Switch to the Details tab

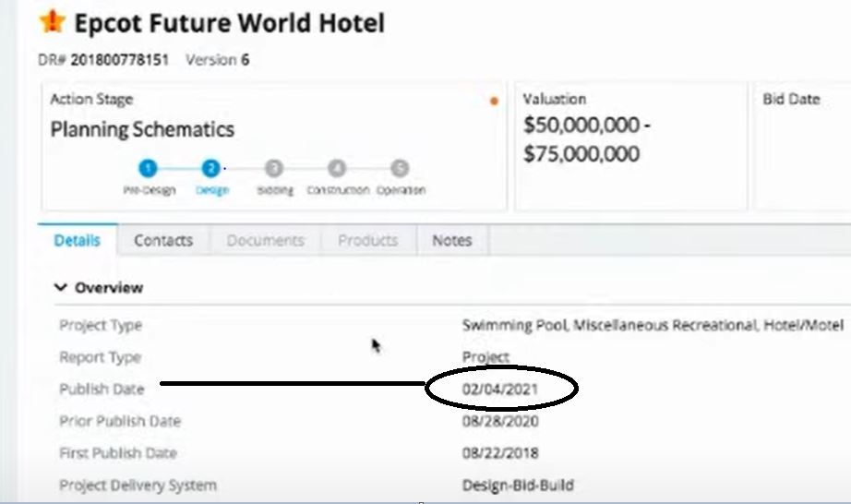point(78,240)
